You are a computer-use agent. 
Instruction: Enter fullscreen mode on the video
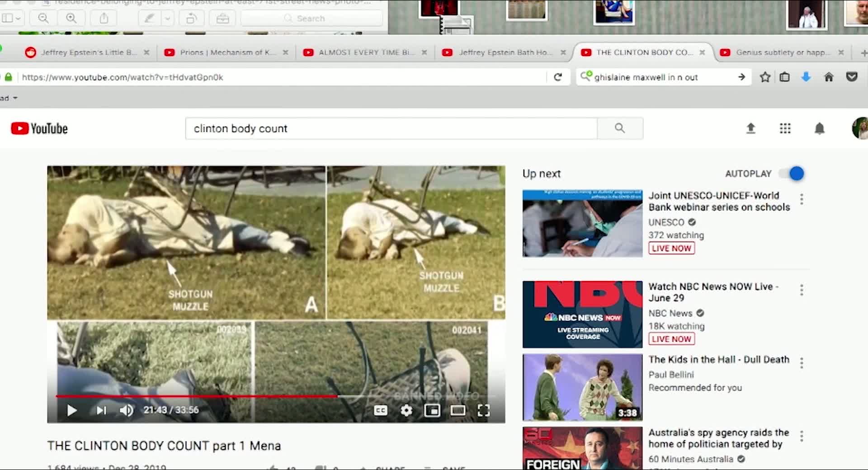pos(483,410)
